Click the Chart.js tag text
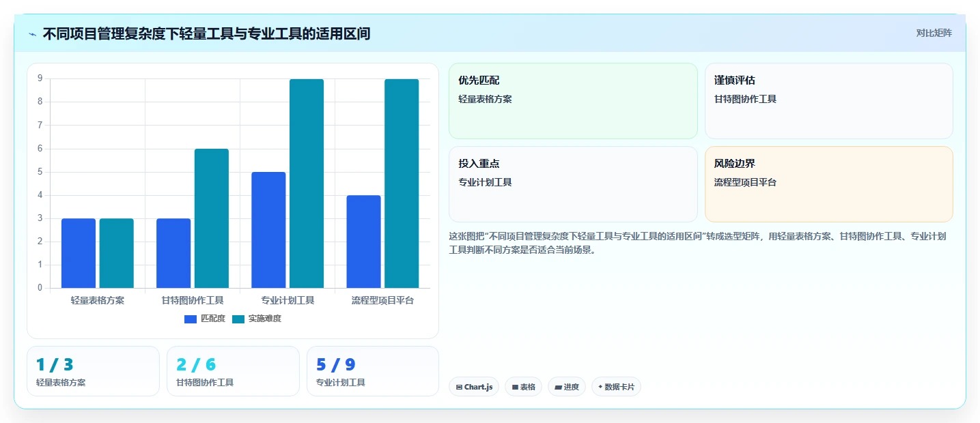This screenshot has width=980, height=423. click(478, 387)
